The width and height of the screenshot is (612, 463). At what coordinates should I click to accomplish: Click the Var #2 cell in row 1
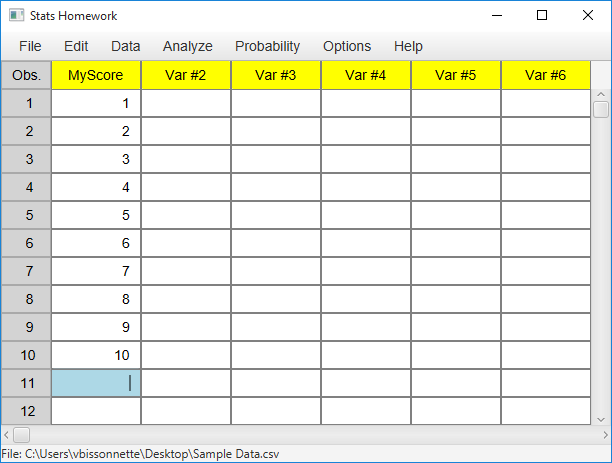pyautogui.click(x=186, y=103)
